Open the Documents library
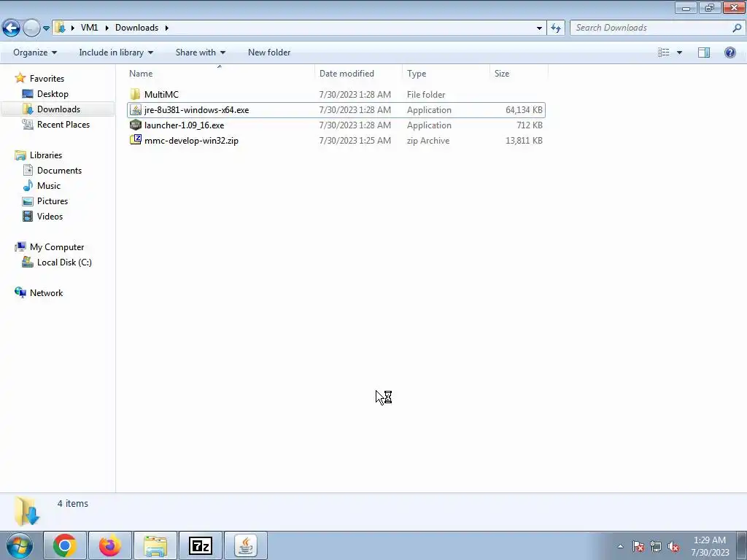The height and width of the screenshot is (560, 747). click(x=60, y=171)
